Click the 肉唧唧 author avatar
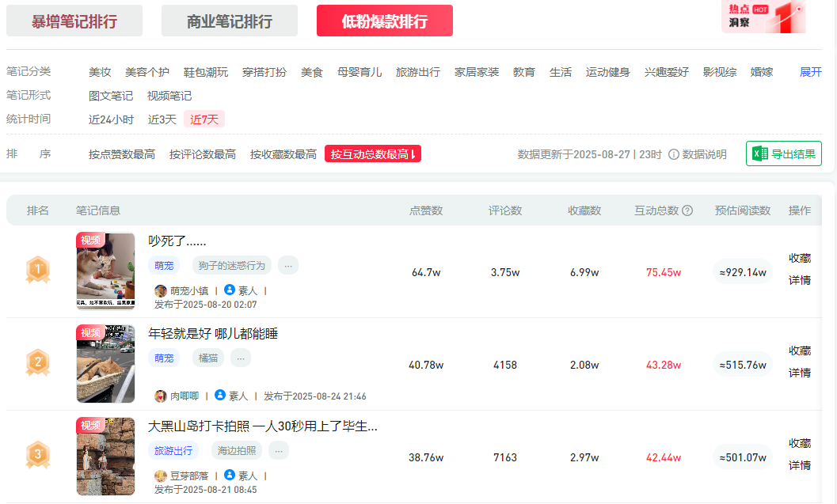This screenshot has width=837, height=504. 161,396
